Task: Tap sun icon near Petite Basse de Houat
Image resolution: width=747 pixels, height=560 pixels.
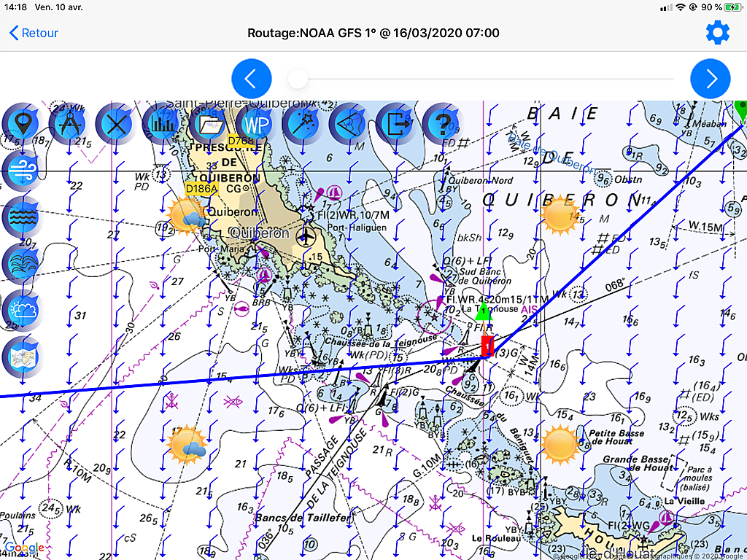Action: pos(560,446)
